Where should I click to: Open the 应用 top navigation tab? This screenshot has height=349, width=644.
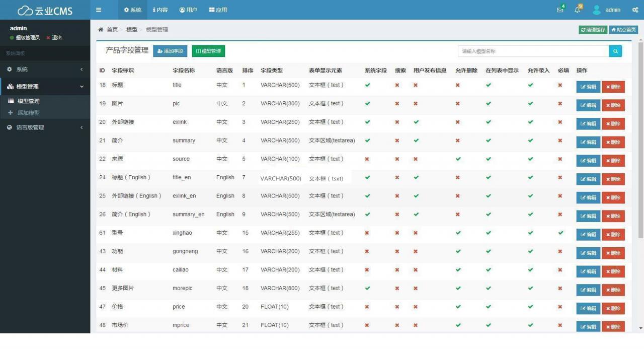[x=218, y=10]
